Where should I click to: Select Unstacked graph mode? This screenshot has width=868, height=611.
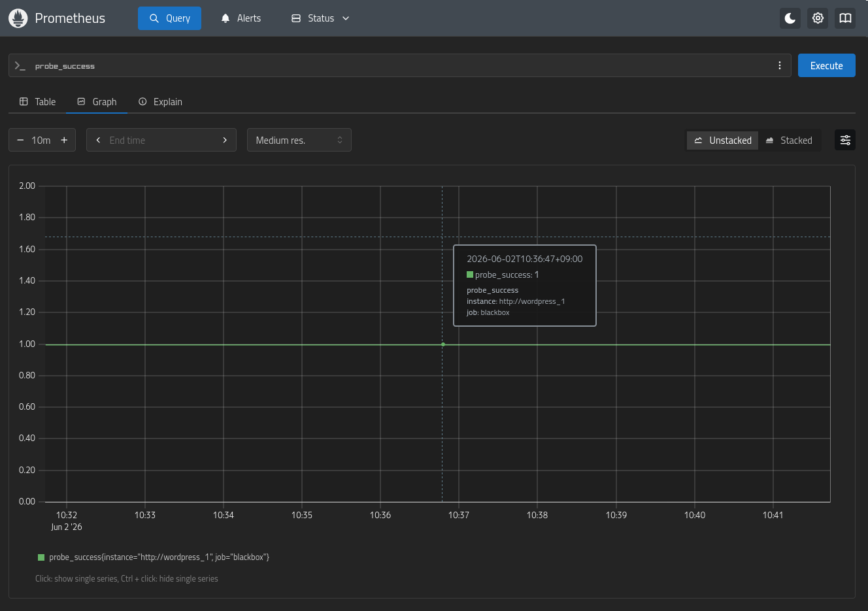pyautogui.click(x=722, y=140)
